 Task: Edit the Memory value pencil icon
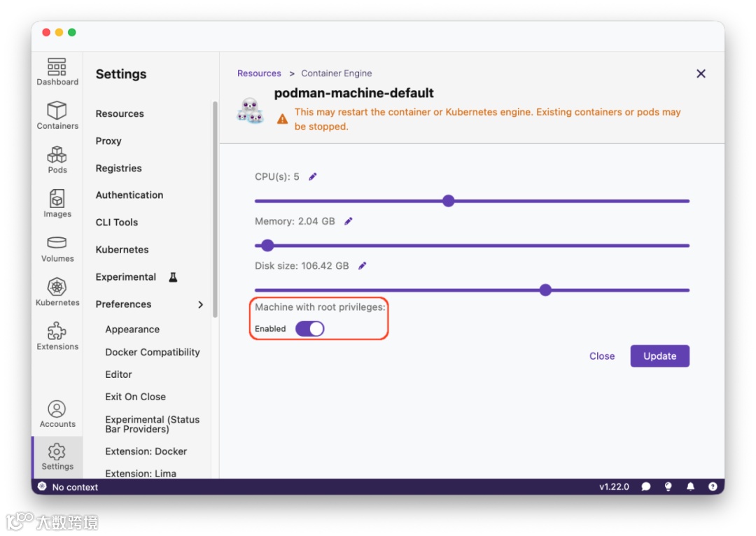(348, 221)
